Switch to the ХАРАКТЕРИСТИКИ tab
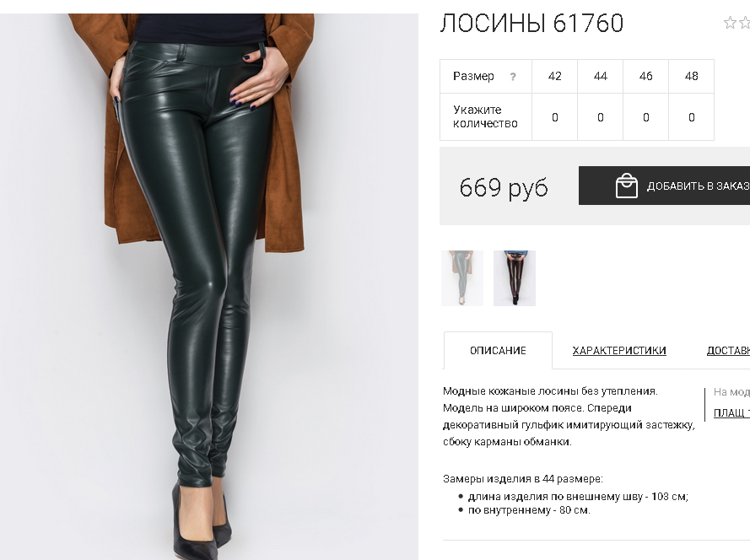Screen dimensions: 750x560 point(619,351)
